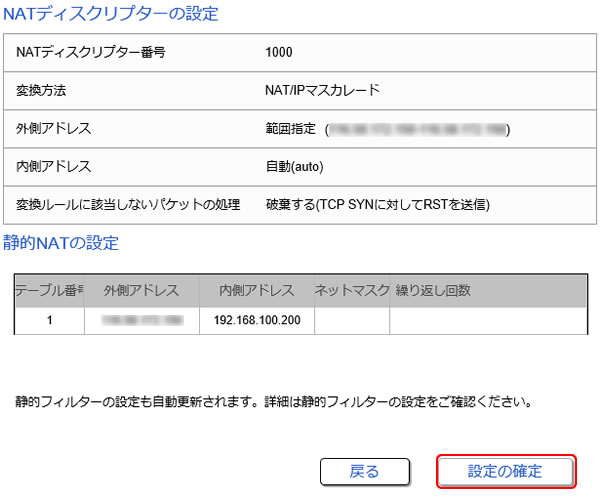
Task: Click the テーブル番号 column header
Action: [x=48, y=290]
